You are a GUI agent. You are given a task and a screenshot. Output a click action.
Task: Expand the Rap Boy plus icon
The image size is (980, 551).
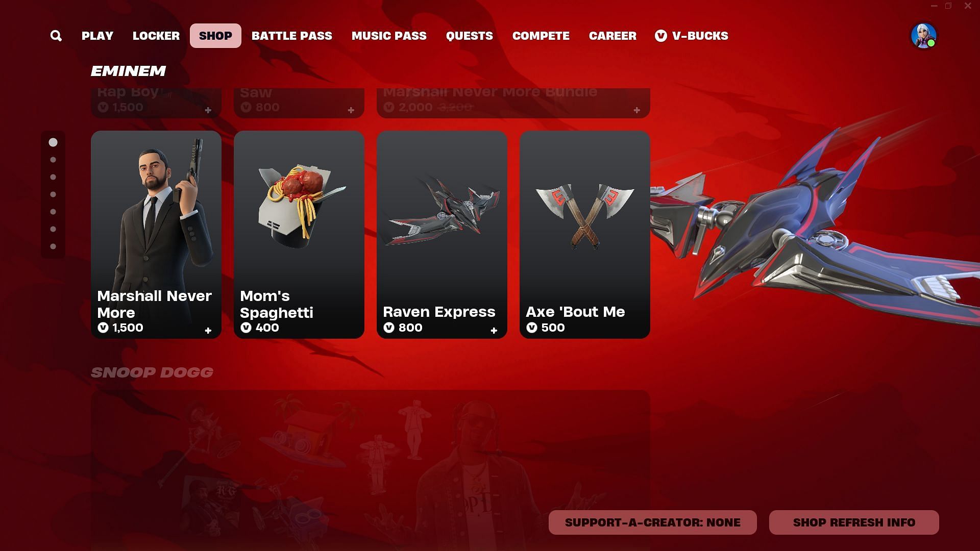208,110
